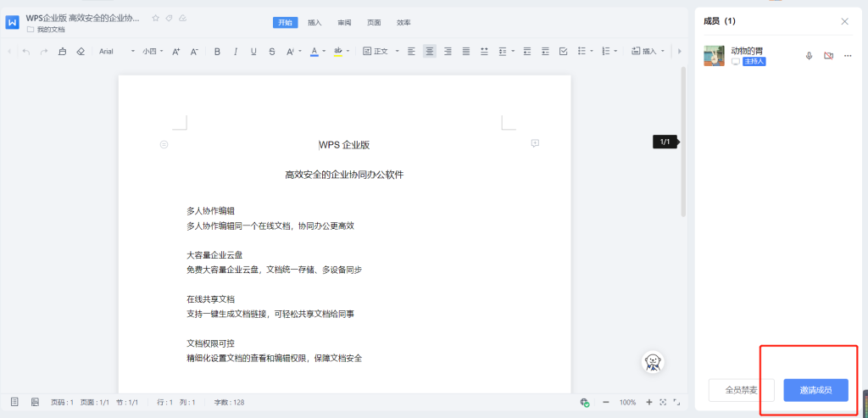This screenshot has height=418, width=868.
Task: Click the 动物的胃 member avatar
Action: [714, 56]
